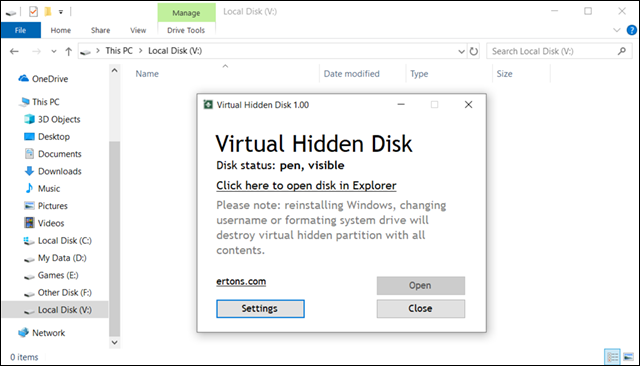The image size is (640, 366).
Task: Go up one folder level arrow
Action: (69, 51)
